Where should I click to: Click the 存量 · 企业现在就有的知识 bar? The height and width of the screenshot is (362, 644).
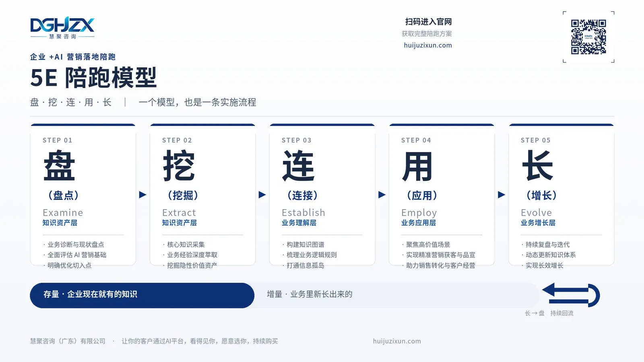pyautogui.click(x=142, y=295)
